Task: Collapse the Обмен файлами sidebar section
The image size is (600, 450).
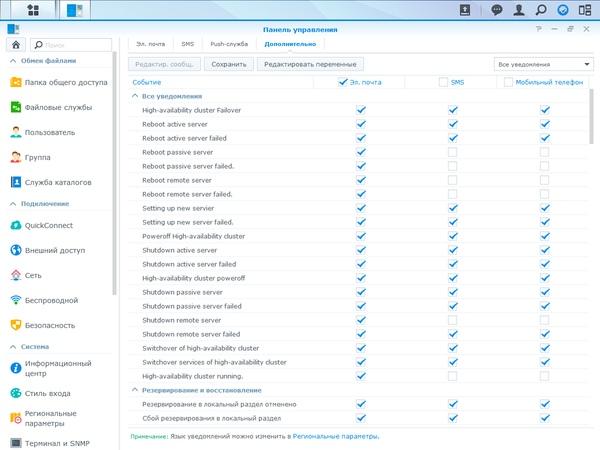Action: click(x=13, y=60)
